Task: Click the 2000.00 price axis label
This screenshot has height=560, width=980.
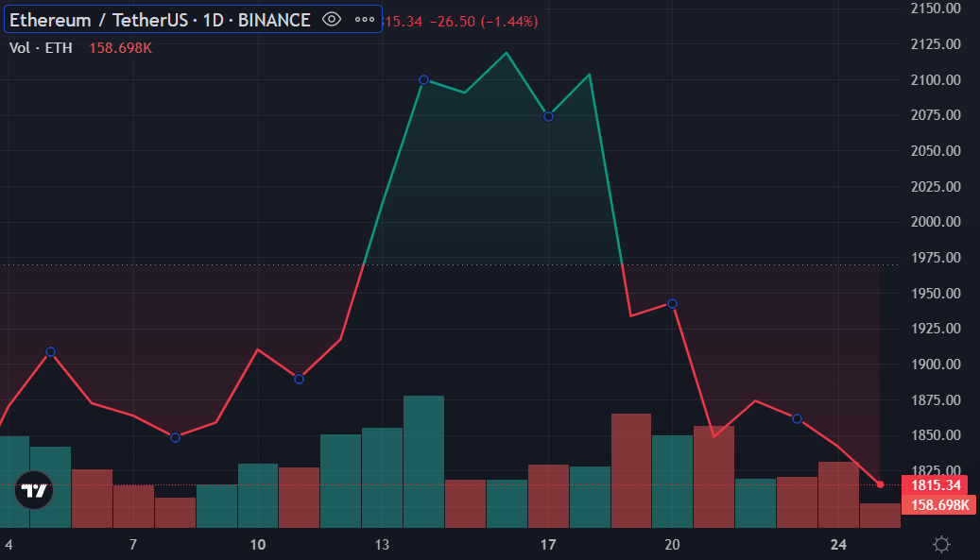Action: (x=936, y=222)
